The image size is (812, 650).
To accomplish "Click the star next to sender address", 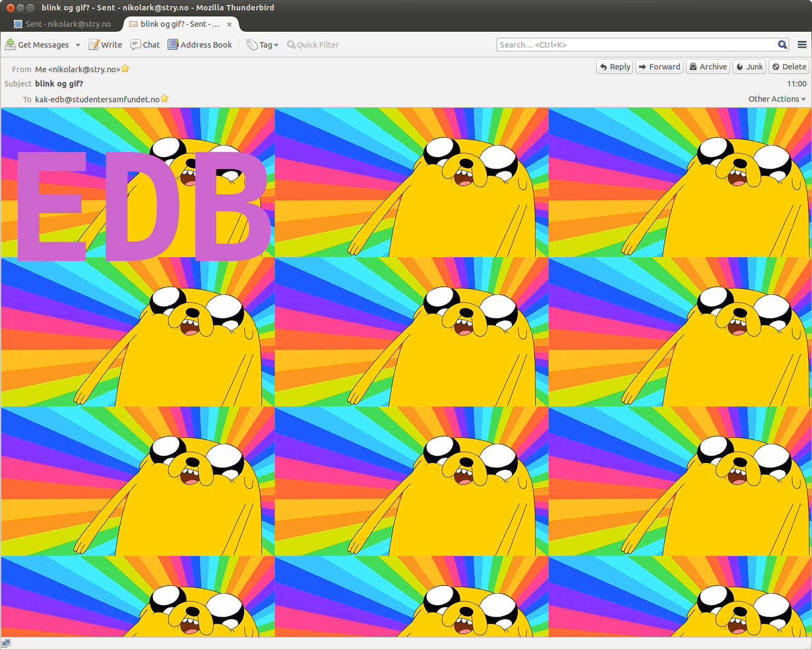I will click(x=125, y=69).
